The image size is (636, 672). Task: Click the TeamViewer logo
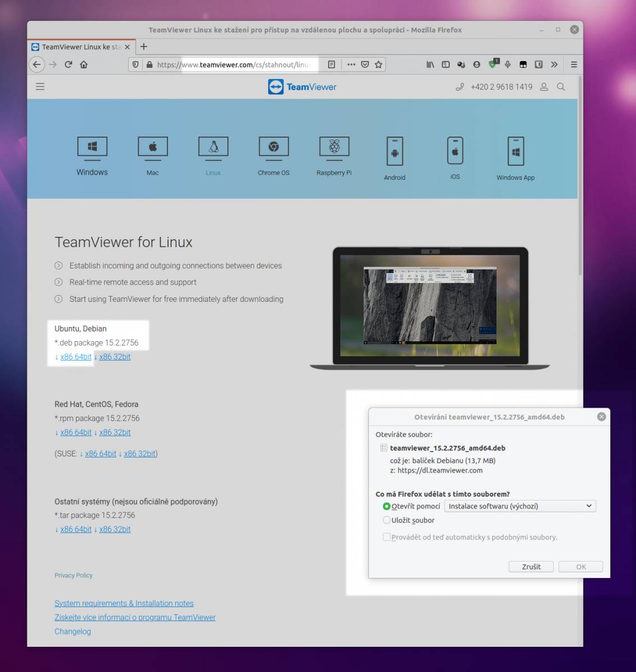[x=302, y=87]
